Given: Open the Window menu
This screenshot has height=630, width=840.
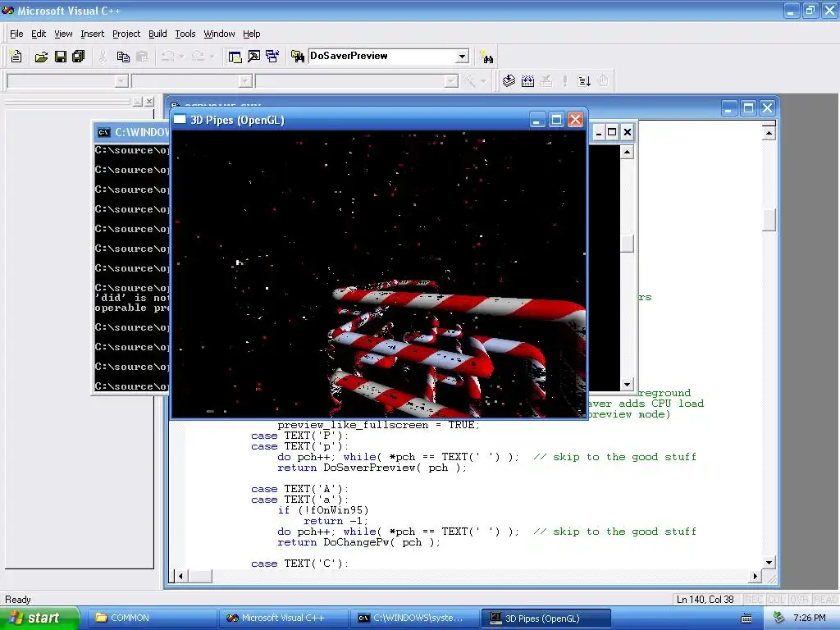Looking at the screenshot, I should 219,34.
